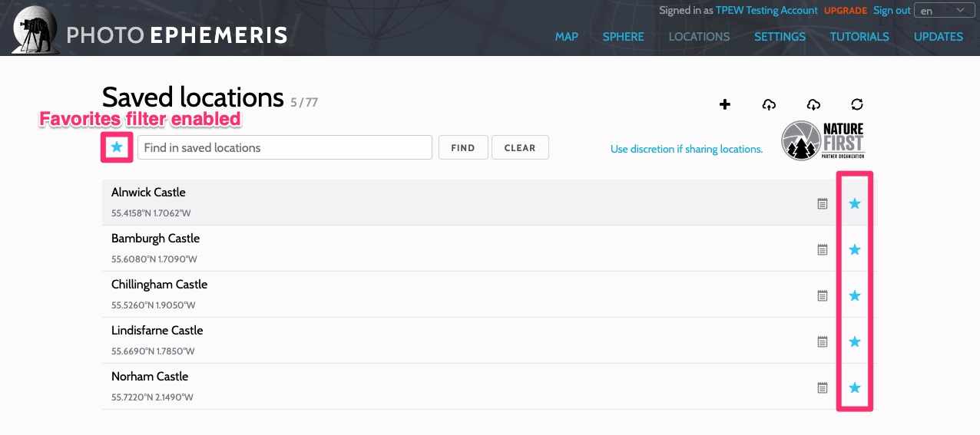Go to the SPHERE page
Screen dimensions: 980x435
click(623, 36)
